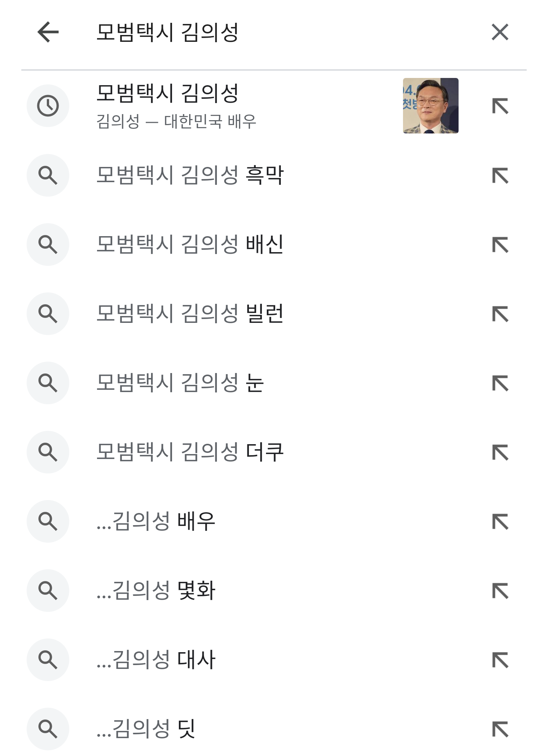
Task: Choose suggestion 모범택시 김의성 빌런
Action: [x=190, y=314]
